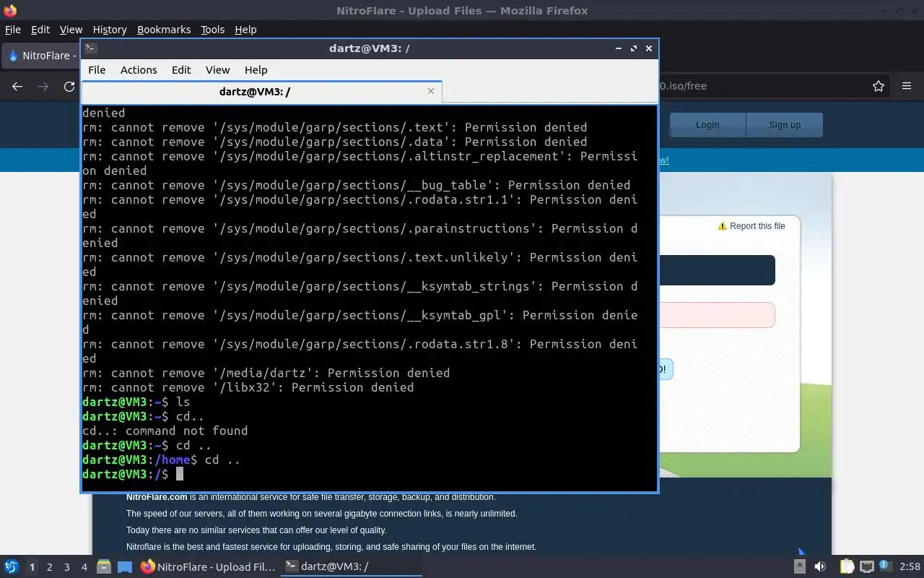The width and height of the screenshot is (924, 578).
Task: Click the terminal command prompt cursor
Action: [180, 474]
